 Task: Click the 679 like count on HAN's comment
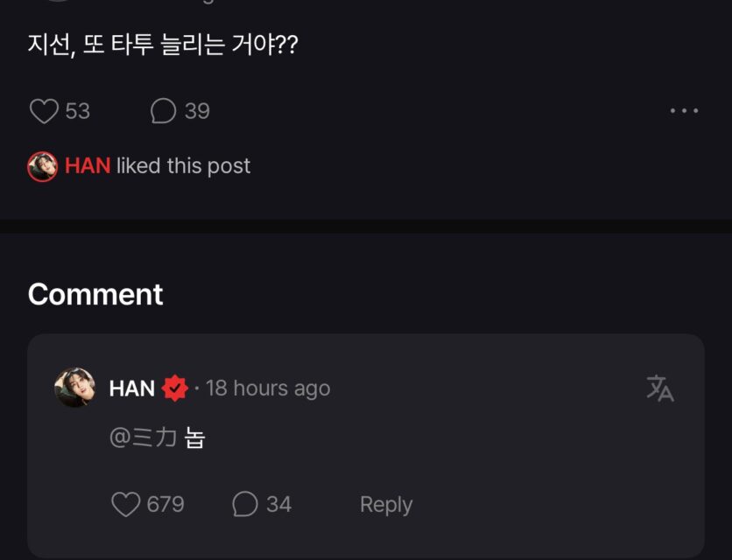pyautogui.click(x=165, y=504)
